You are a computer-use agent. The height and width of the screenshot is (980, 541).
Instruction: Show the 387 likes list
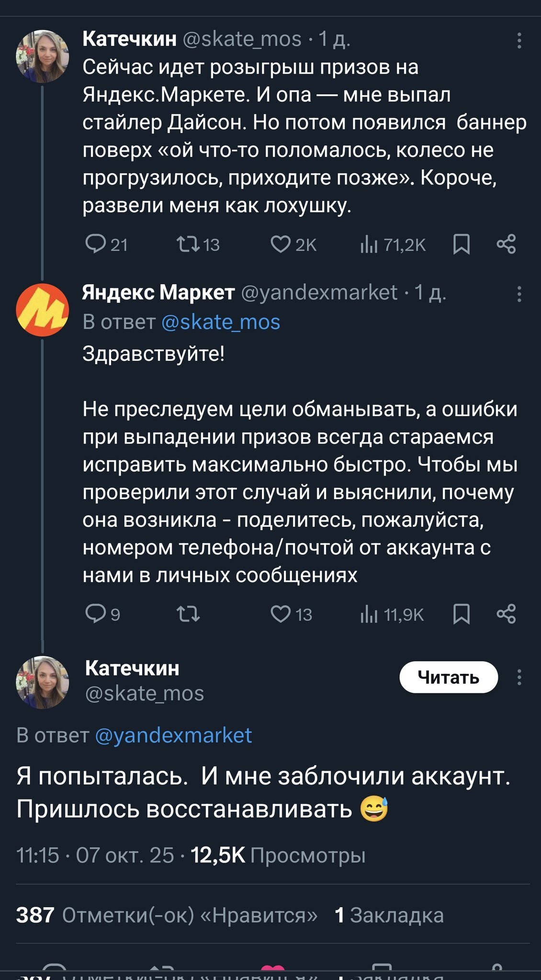(167, 915)
